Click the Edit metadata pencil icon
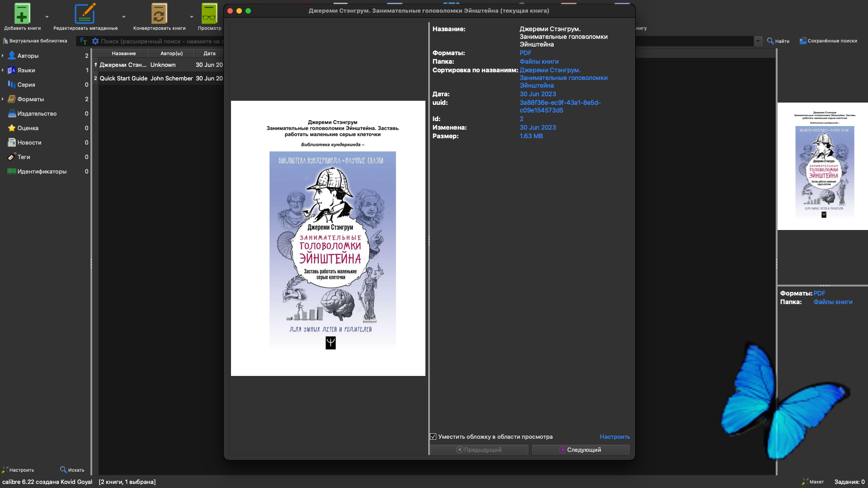 click(85, 14)
